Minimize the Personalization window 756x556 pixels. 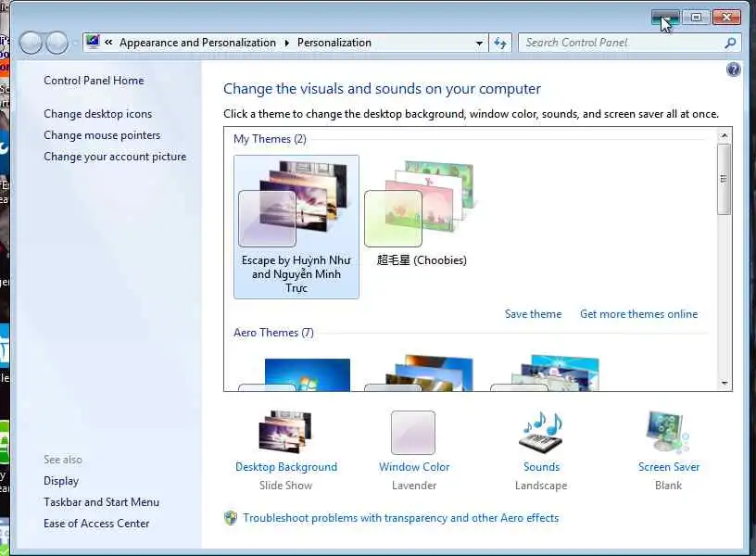(665, 18)
